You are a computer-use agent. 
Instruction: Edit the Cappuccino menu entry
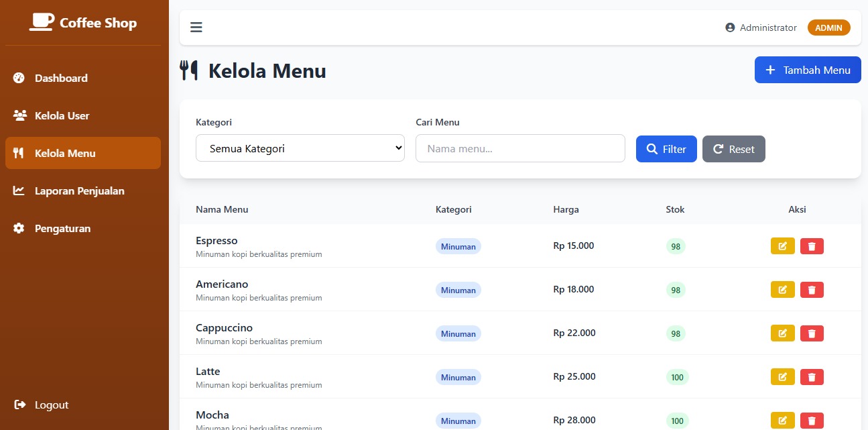tap(782, 333)
